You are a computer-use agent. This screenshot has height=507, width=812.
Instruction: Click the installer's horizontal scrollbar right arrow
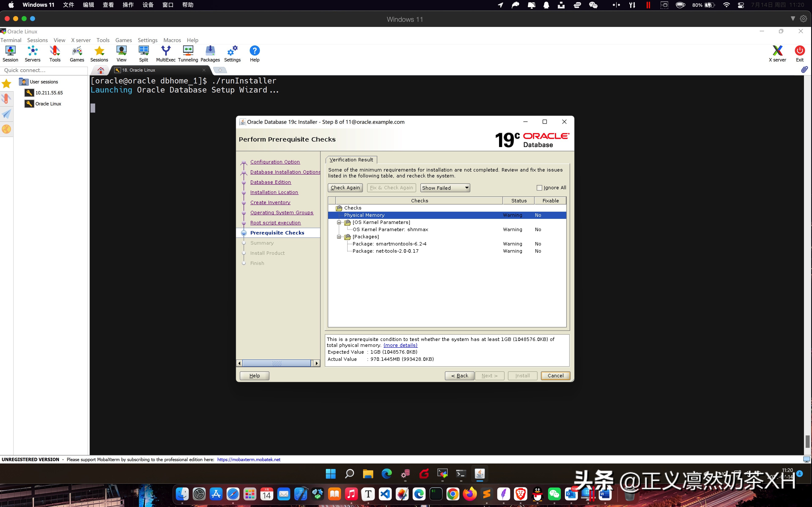pos(316,363)
